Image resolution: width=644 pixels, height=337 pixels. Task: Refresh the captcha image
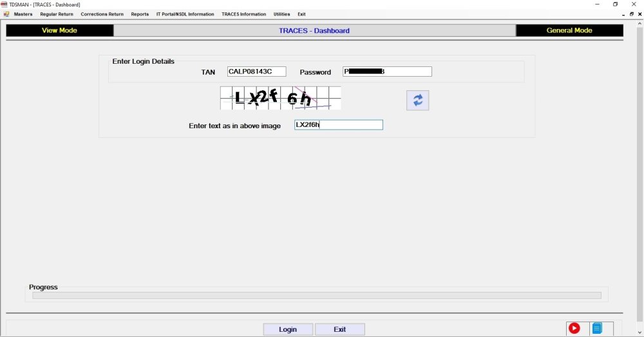418,101
